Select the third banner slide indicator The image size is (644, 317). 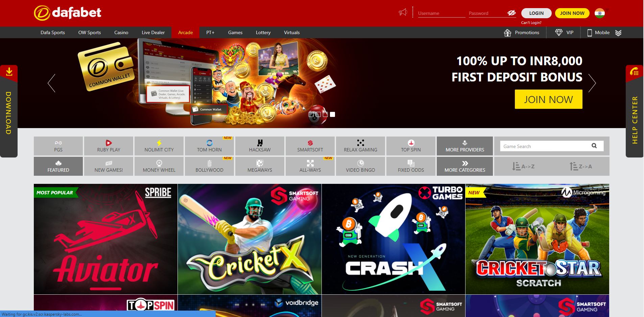pyautogui.click(x=325, y=114)
